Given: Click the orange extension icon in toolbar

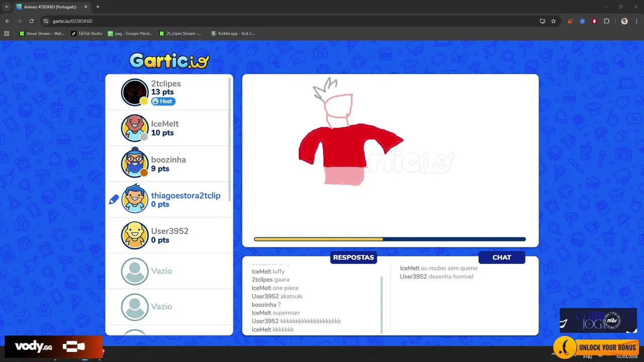Looking at the screenshot, I should pos(570,21).
